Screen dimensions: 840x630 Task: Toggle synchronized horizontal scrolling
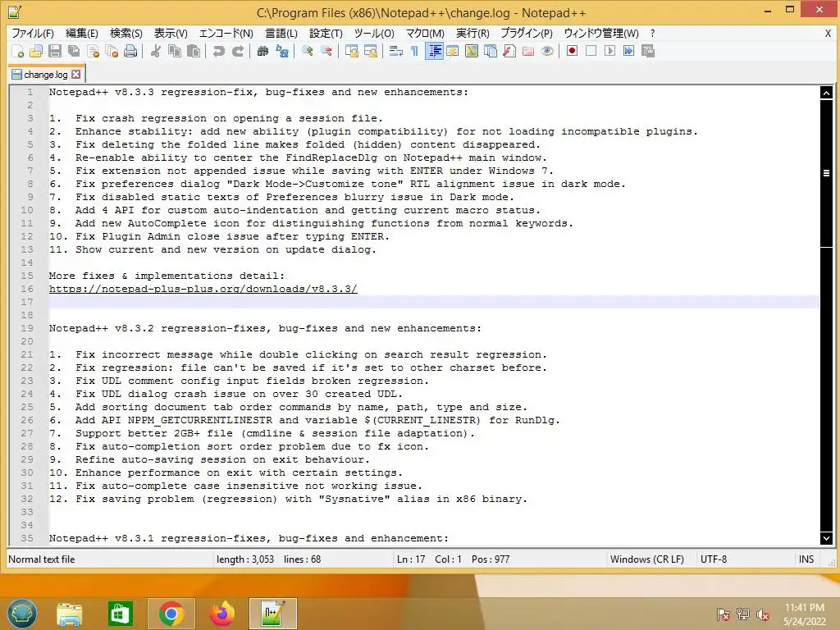point(371,51)
